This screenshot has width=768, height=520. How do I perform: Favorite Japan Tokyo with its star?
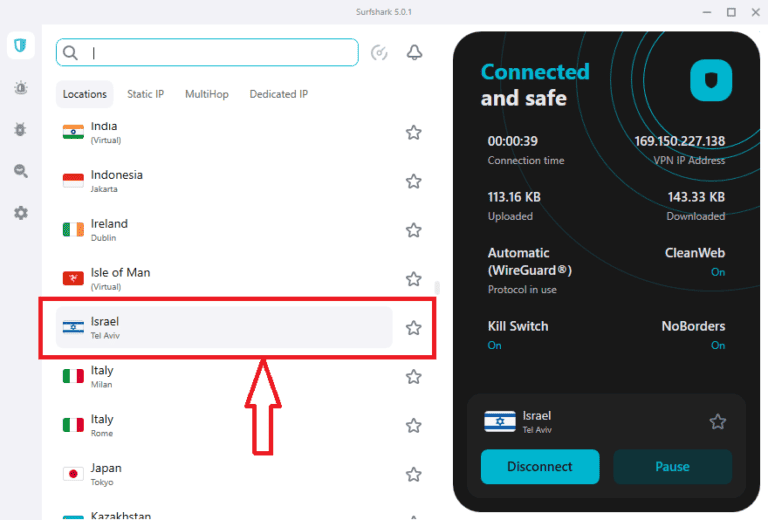tap(413, 474)
